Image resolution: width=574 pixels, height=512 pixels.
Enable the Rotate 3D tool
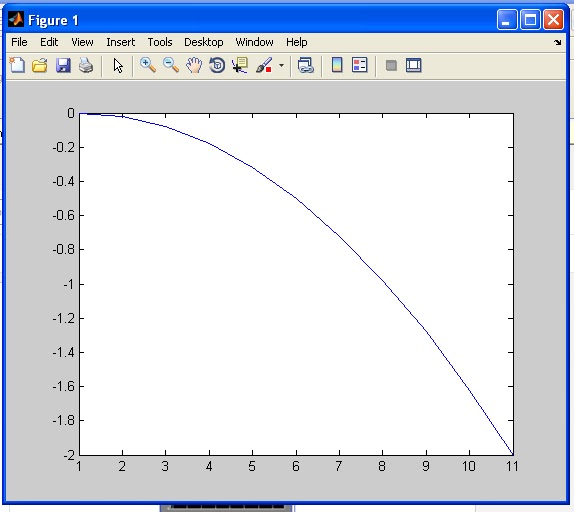[217, 66]
